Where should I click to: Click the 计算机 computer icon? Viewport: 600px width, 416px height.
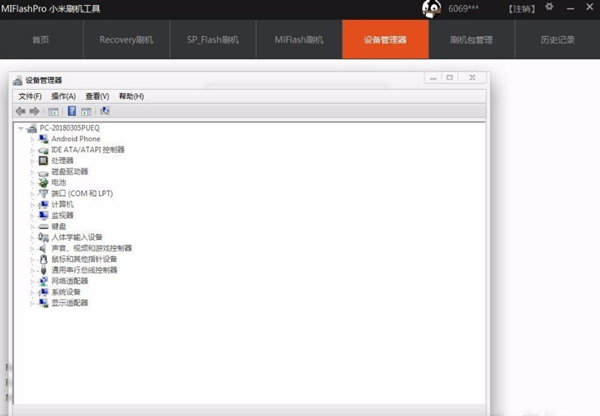(44, 205)
